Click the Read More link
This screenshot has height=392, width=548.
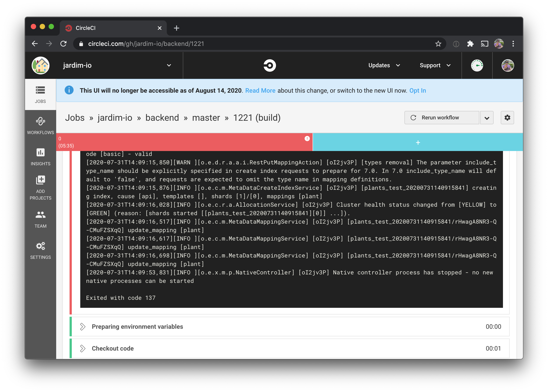[260, 90]
